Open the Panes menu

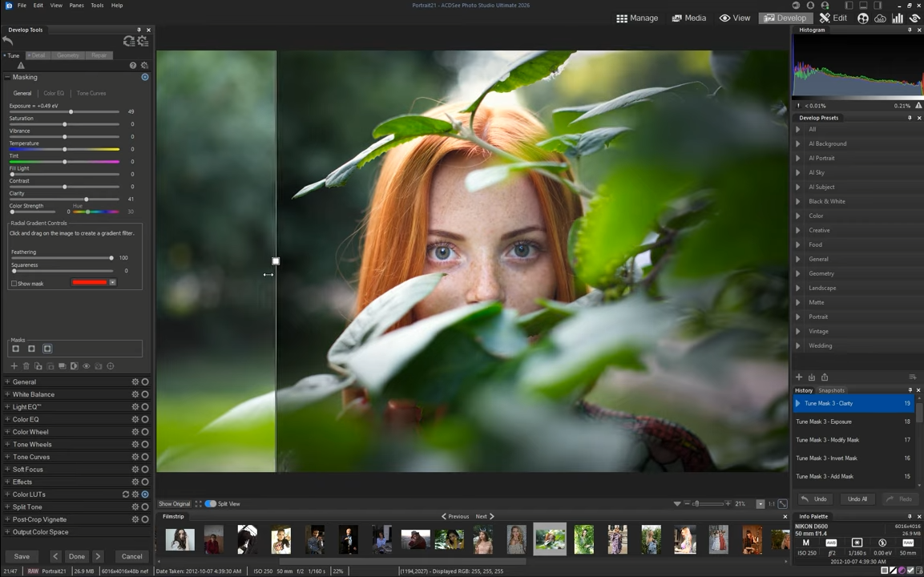point(76,6)
